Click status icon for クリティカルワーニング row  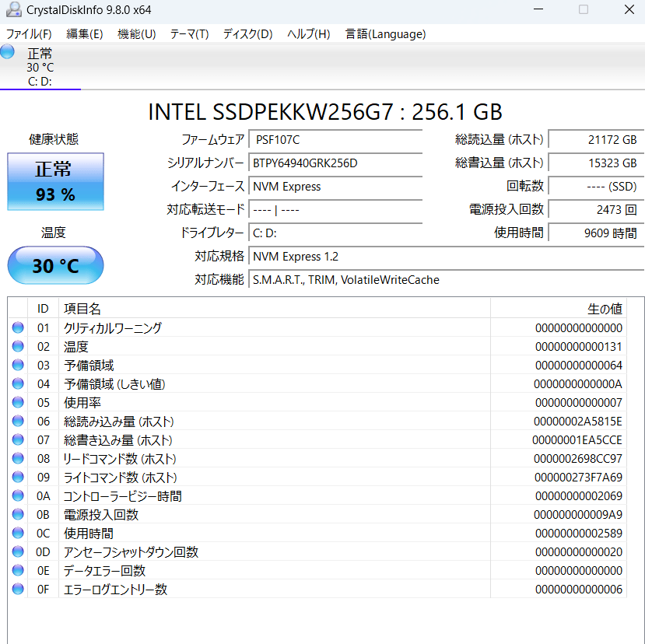click(x=18, y=328)
